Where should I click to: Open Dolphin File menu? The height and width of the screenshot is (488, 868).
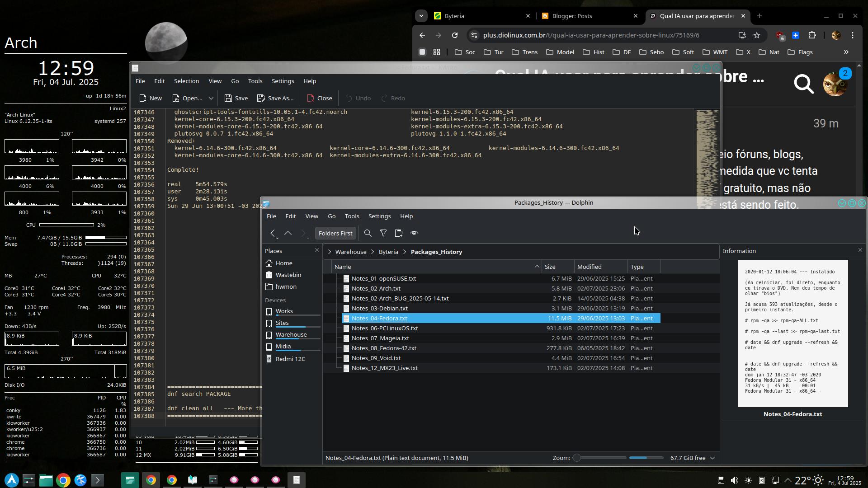point(271,216)
